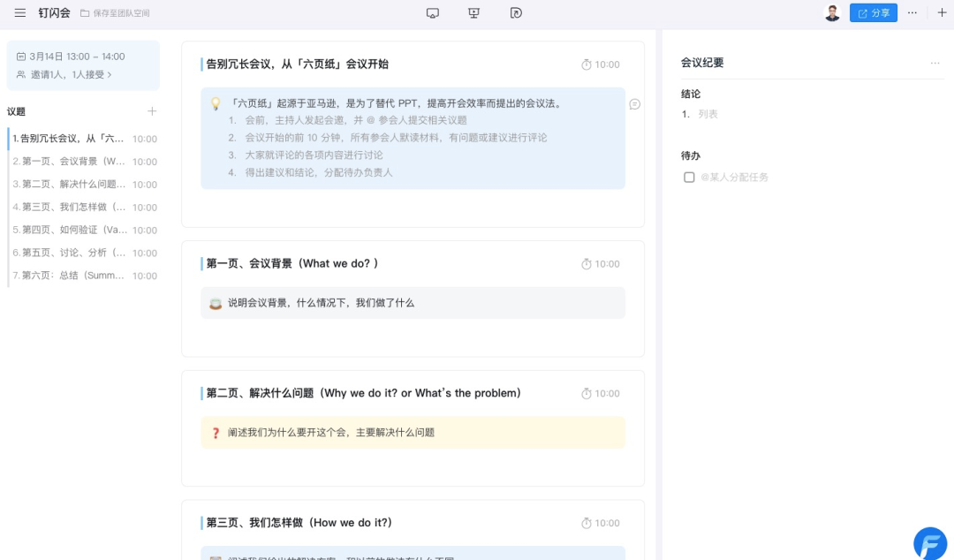
Task: Tick the 待办 task checkbox
Action: coord(689,178)
